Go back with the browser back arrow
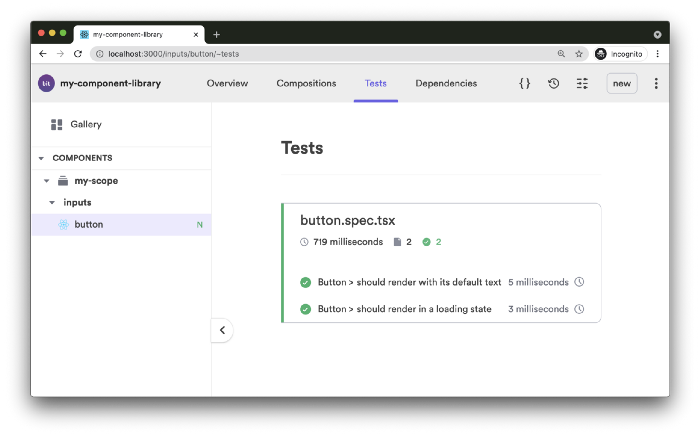700x437 pixels. tap(43, 54)
